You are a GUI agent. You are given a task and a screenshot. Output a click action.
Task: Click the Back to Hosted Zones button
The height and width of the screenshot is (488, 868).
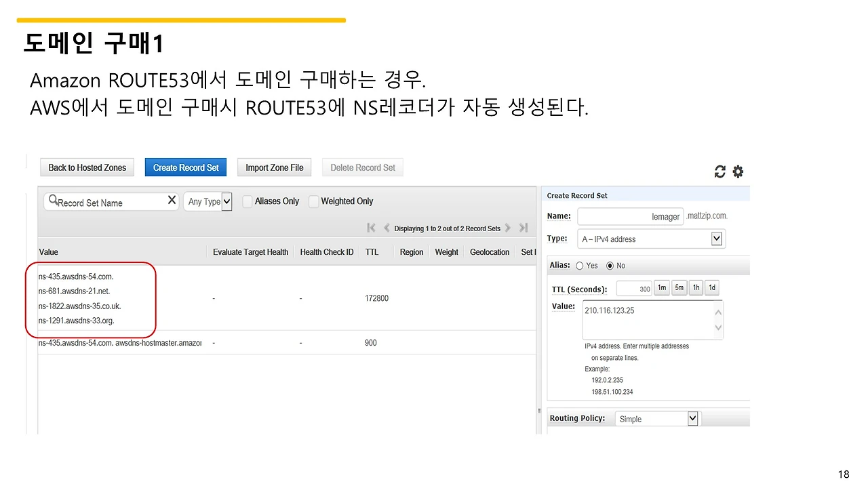point(87,168)
